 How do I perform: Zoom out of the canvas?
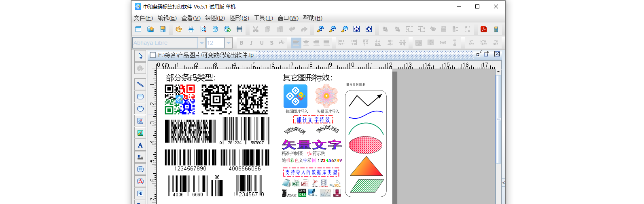pos(332,29)
